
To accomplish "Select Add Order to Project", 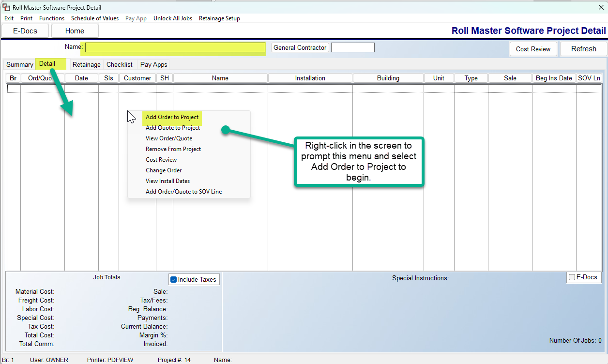I will pos(172,117).
